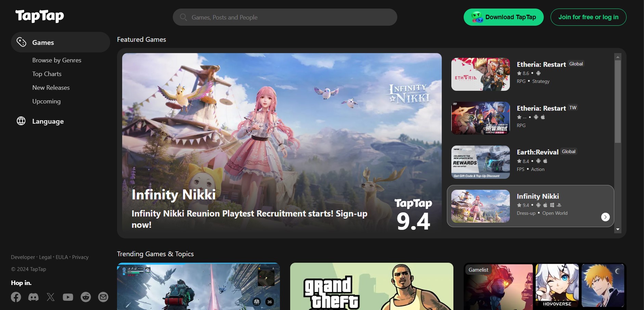Viewport: 644px width, 310px height.
Task: Open TapTap X (Twitter) icon
Action: pyautogui.click(x=51, y=297)
